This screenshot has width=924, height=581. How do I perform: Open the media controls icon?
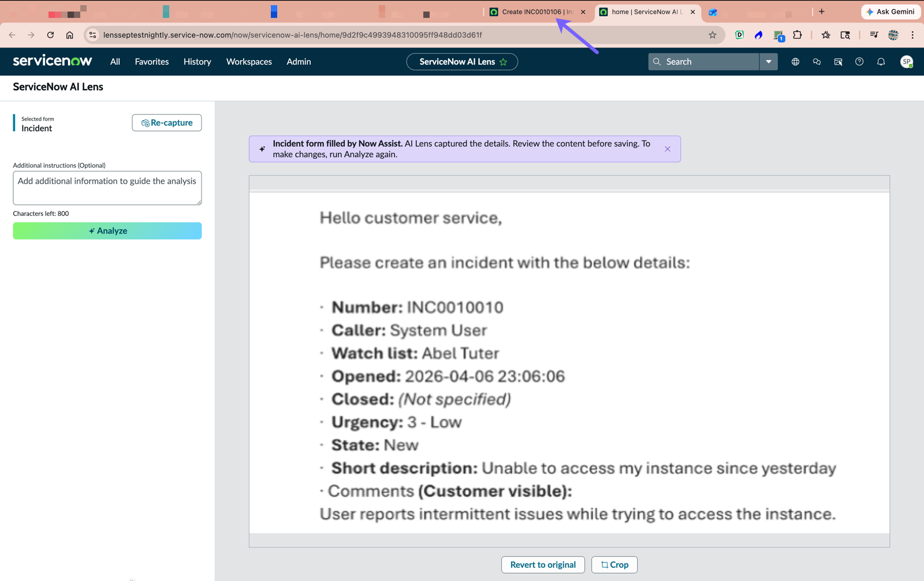click(x=874, y=35)
